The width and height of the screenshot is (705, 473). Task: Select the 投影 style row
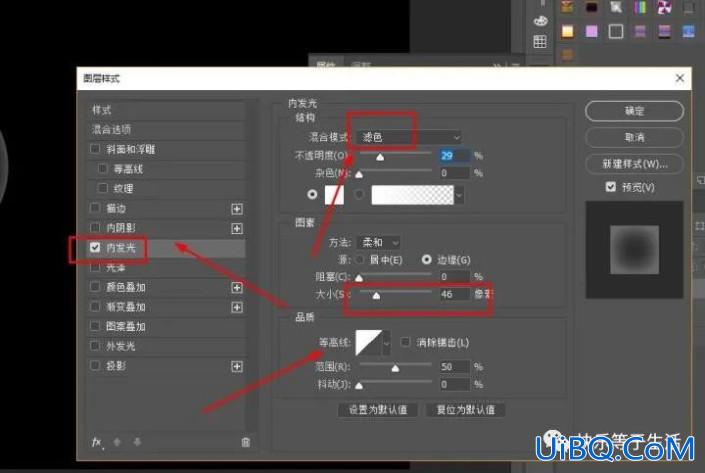(166, 366)
